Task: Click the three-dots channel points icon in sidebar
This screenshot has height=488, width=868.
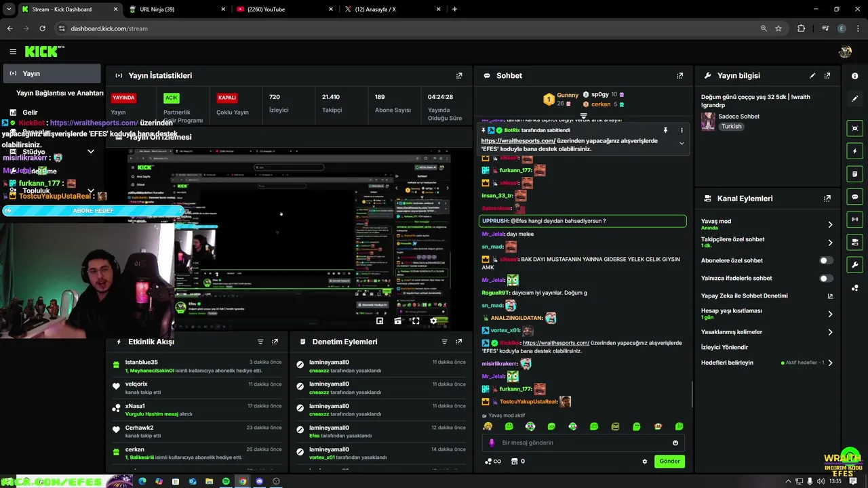Action: [x=855, y=288]
